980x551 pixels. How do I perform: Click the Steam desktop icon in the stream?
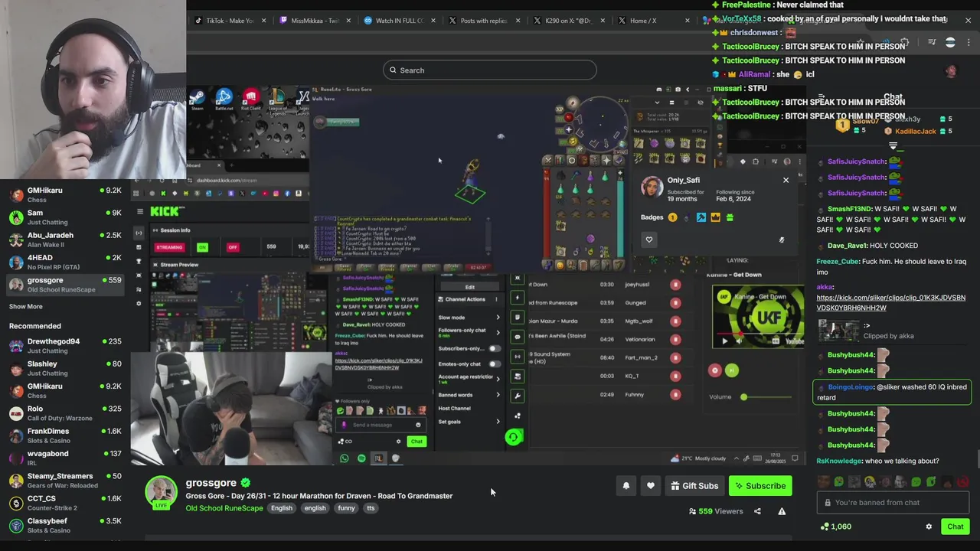(x=198, y=99)
